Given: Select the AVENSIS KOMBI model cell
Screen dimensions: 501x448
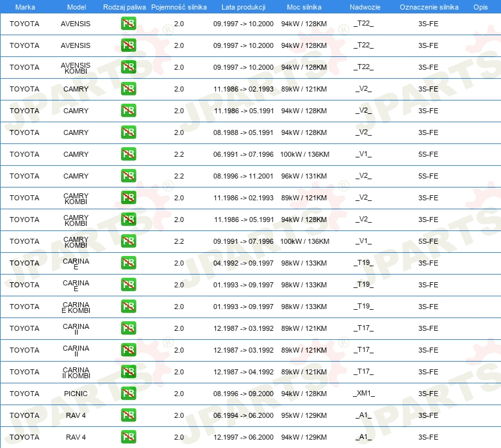Looking at the screenshot, I should tap(76, 68).
